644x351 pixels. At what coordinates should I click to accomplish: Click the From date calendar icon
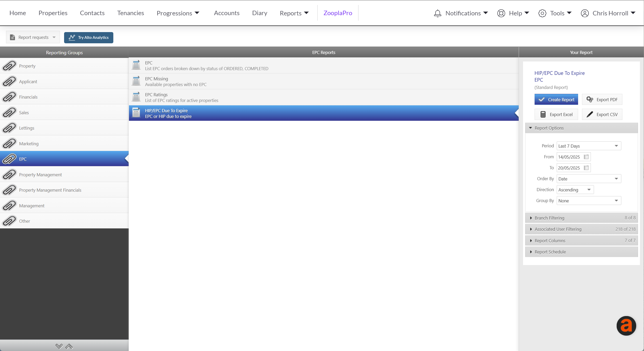(586, 157)
